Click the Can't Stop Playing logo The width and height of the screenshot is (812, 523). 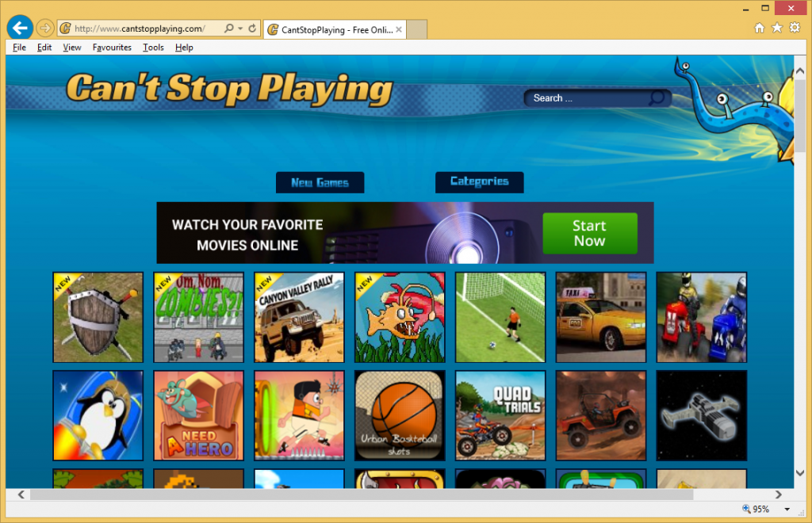coord(229,89)
